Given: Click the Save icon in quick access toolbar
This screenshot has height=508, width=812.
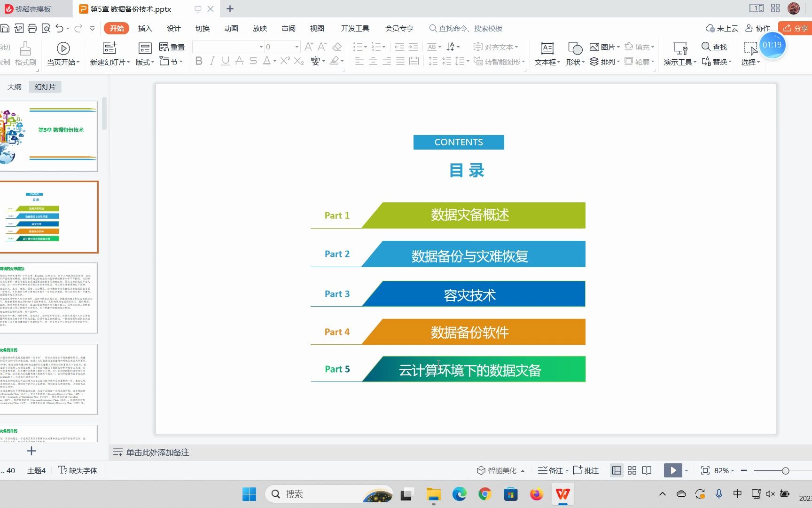Looking at the screenshot, I should tap(5, 28).
